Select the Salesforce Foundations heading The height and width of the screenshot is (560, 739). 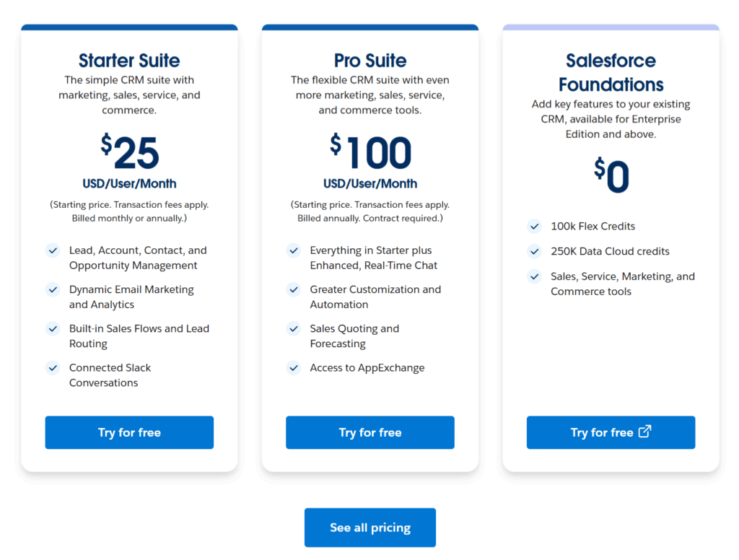click(611, 72)
